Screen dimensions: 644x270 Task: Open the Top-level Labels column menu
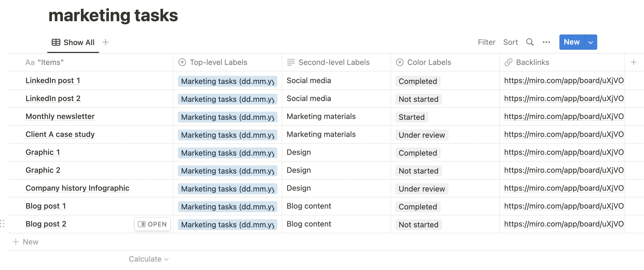[218, 62]
